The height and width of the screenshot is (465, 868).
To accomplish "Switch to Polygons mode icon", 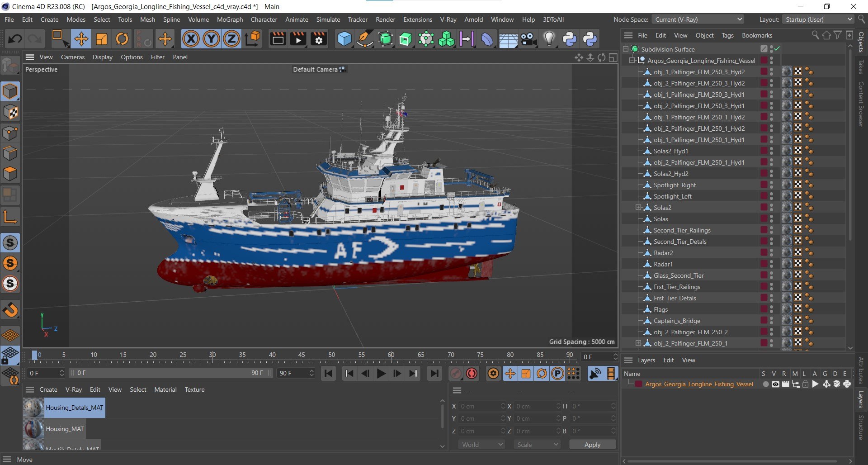I will pos(10,174).
